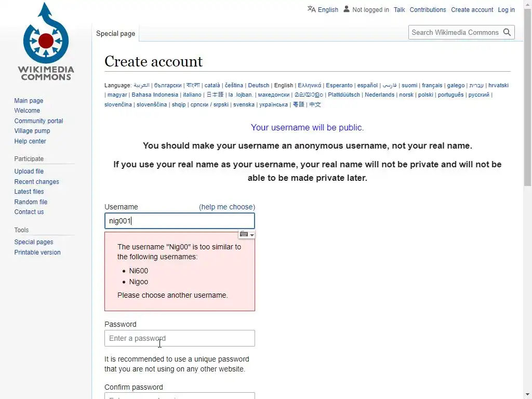The image size is (532, 399).
Task: Click into the Username field
Action: point(179,221)
